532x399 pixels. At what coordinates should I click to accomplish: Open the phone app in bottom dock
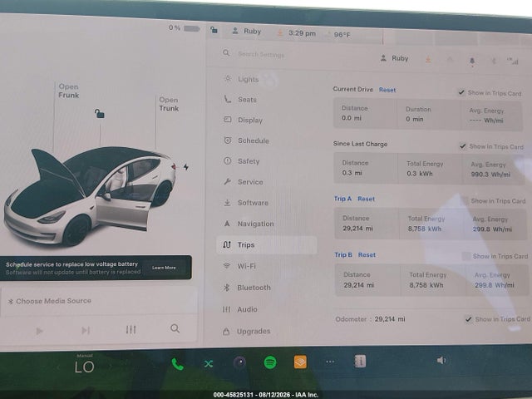[177, 364]
